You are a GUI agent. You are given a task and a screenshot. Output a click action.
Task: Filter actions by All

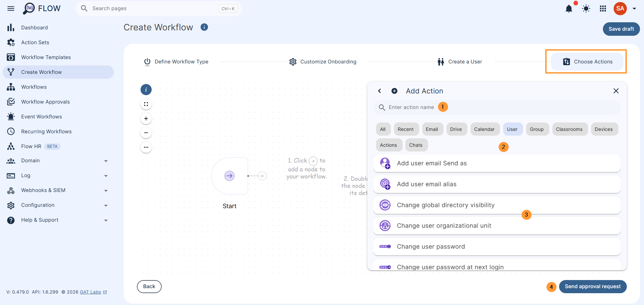coord(383,129)
